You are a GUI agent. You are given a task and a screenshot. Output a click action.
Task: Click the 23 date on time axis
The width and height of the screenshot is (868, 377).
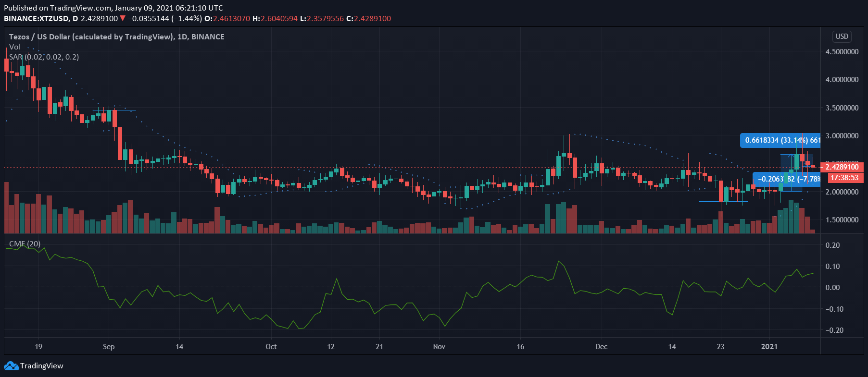coord(720,347)
